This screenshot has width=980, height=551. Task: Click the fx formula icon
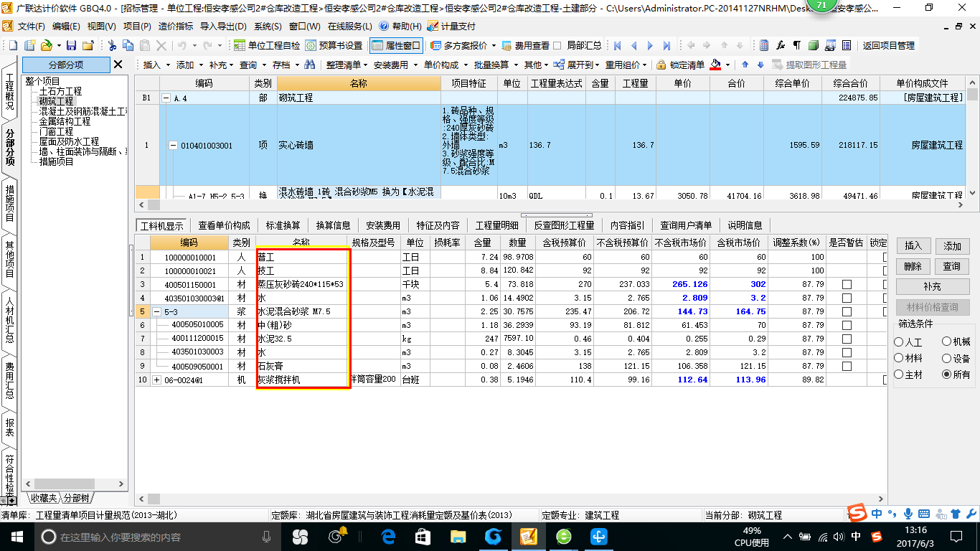click(781, 45)
